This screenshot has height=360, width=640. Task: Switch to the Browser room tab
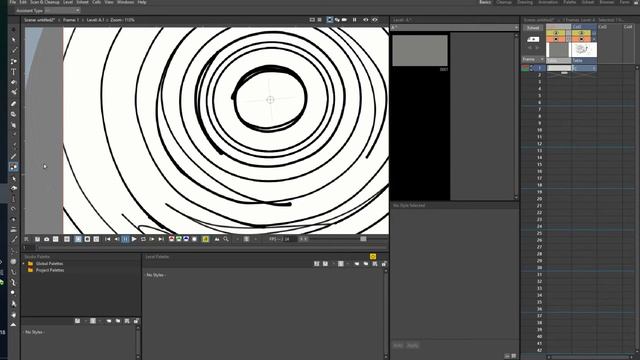(607, 2)
